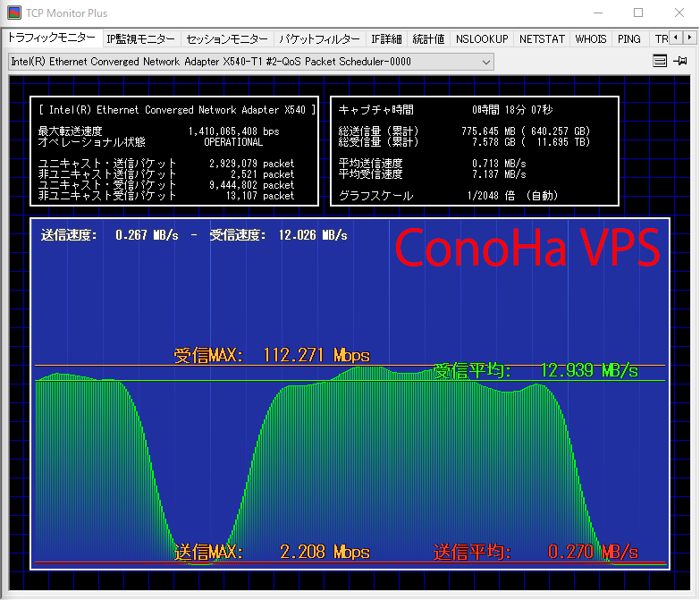This screenshot has width=700, height=600.
Task: Switch to the NSLOOKUP tab
Action: 481,39
